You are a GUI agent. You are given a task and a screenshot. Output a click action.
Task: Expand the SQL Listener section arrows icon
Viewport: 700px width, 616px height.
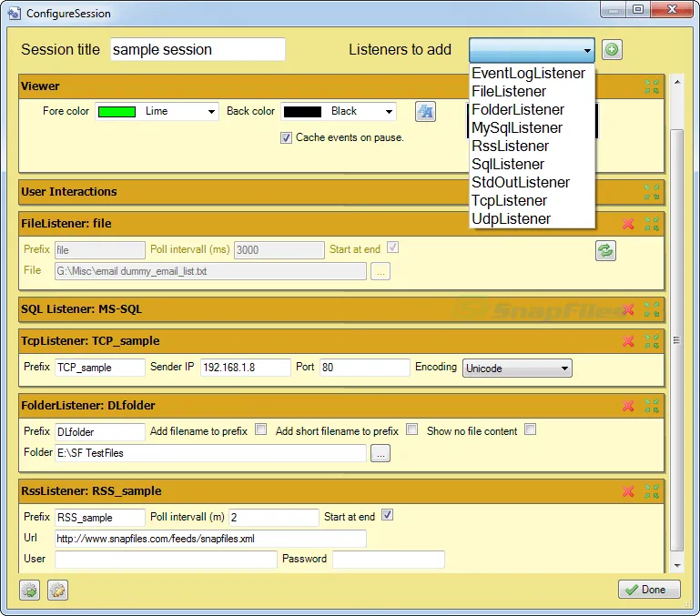[652, 309]
